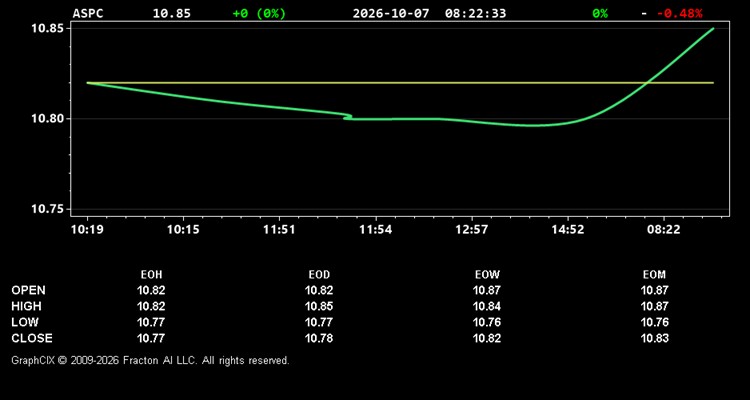The width and height of the screenshot is (750, 400).
Task: Click the EOH column header
Action: click(x=151, y=275)
